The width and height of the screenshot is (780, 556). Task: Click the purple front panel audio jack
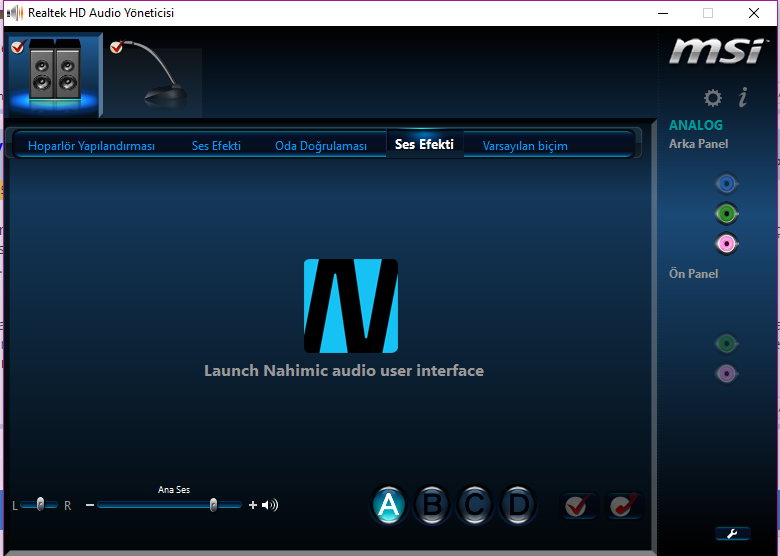[726, 374]
